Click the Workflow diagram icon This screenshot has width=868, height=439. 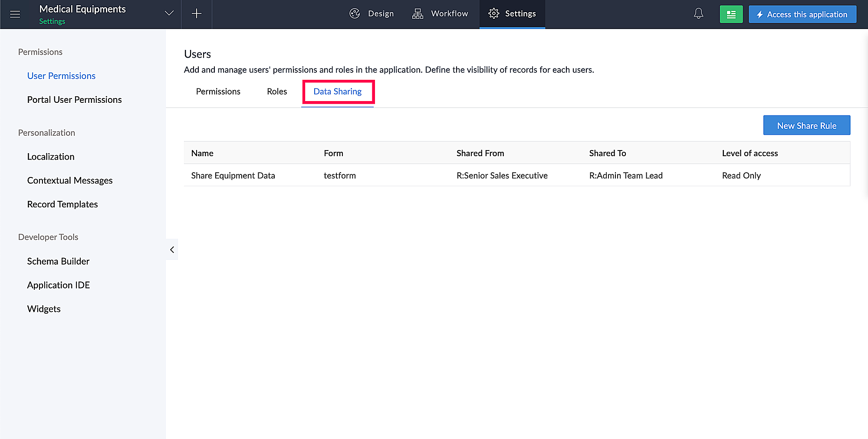click(x=418, y=14)
